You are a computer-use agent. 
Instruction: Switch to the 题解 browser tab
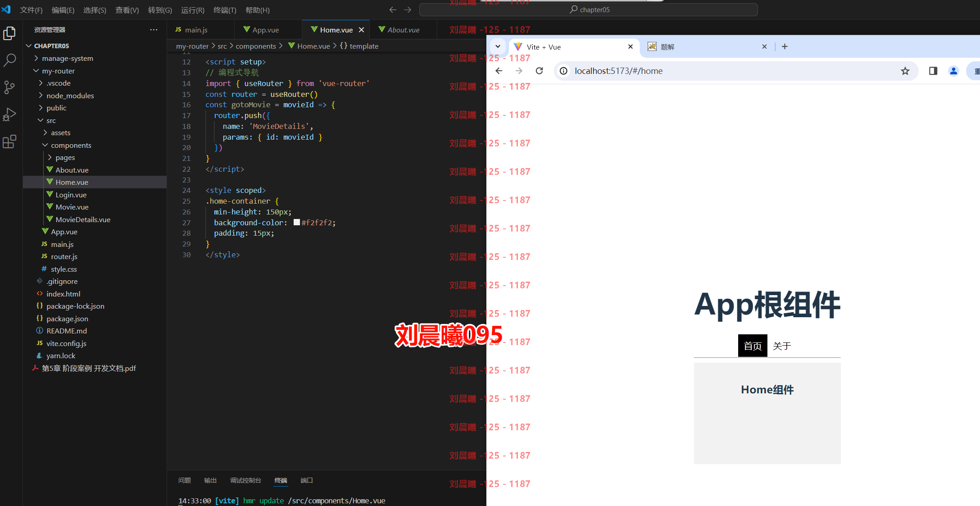coord(707,46)
